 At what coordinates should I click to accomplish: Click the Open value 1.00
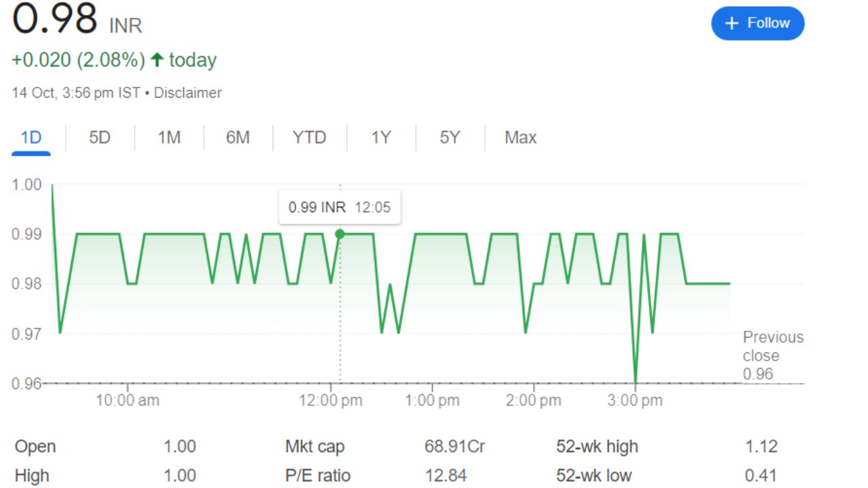click(x=180, y=447)
